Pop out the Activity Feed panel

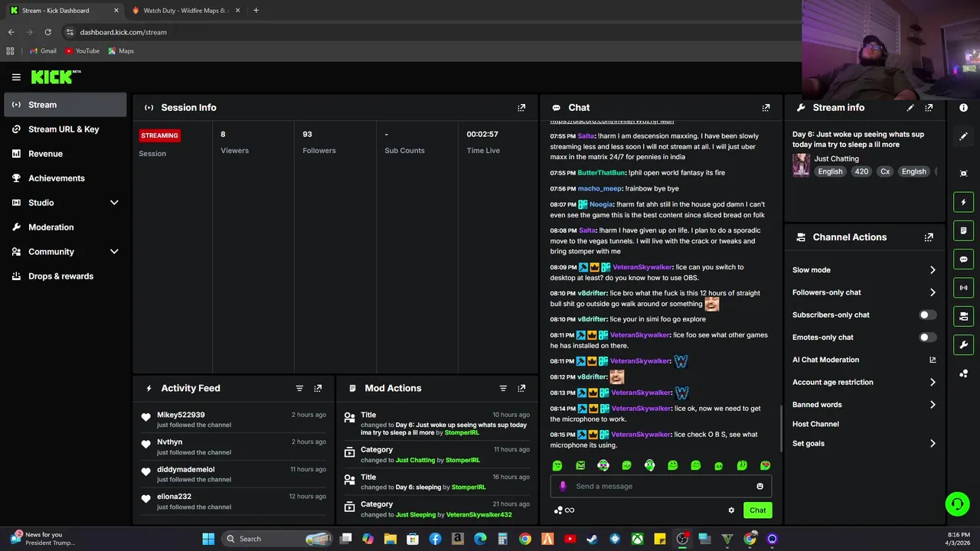point(318,388)
